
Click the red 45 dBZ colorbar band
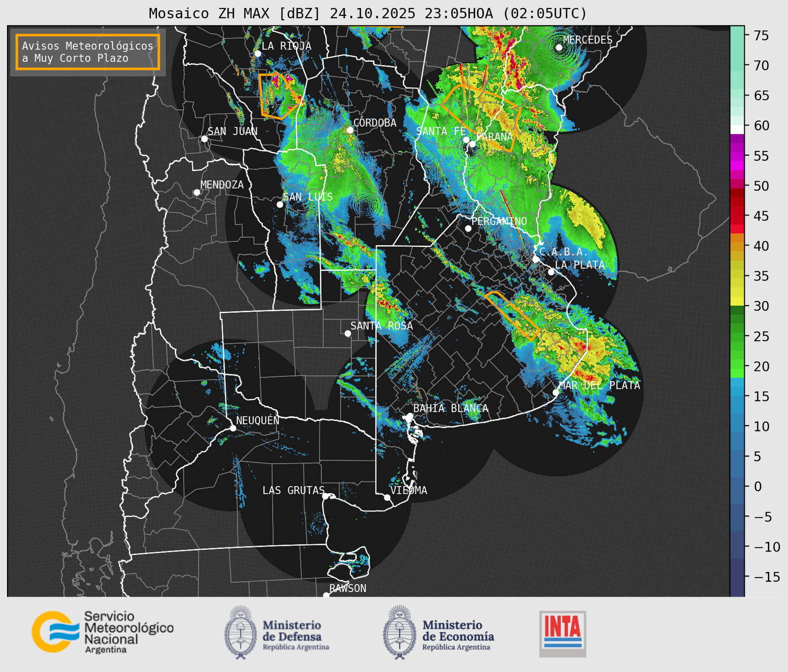pyautogui.click(x=737, y=216)
